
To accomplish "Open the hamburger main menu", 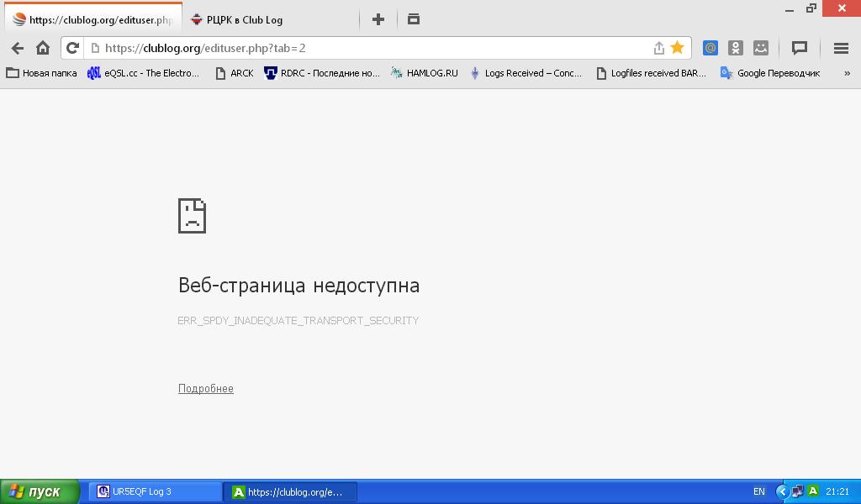I will (x=840, y=48).
